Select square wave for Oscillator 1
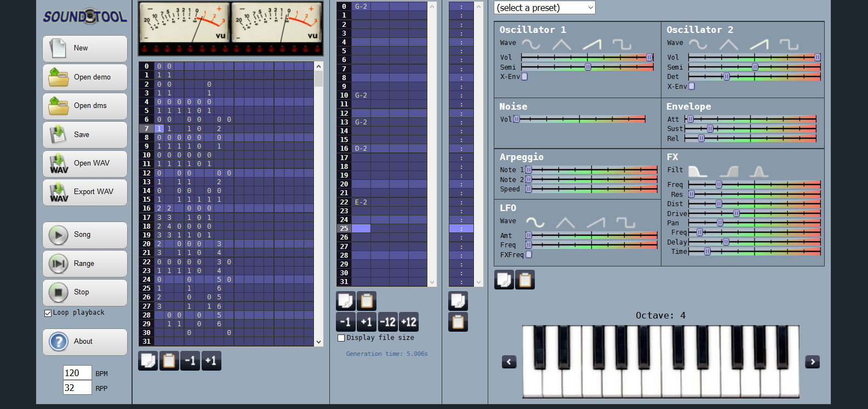This screenshot has width=868, height=409. click(x=622, y=44)
